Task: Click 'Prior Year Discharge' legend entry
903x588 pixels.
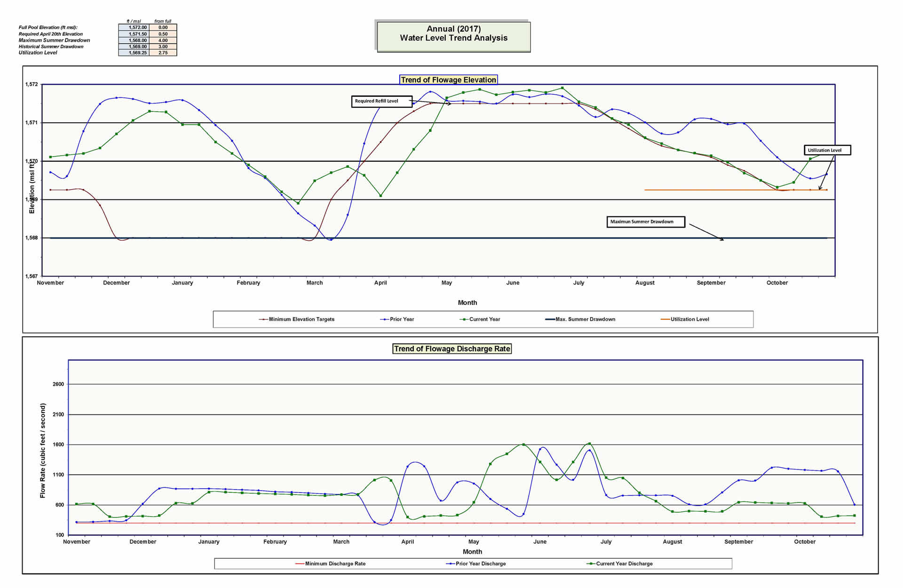Action: click(480, 564)
